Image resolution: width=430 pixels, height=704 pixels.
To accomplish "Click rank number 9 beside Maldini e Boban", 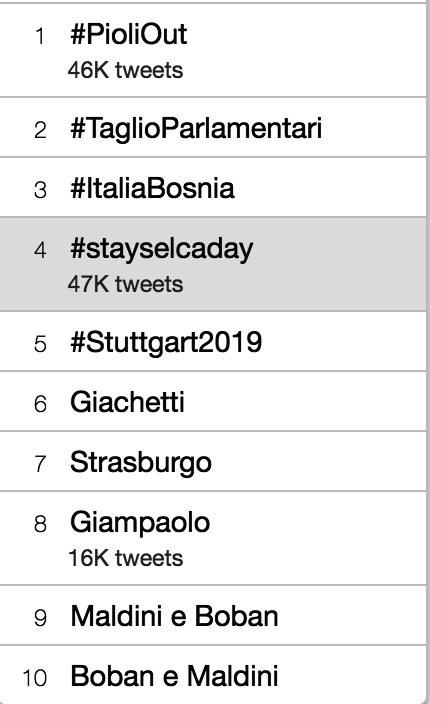I will [40, 618].
